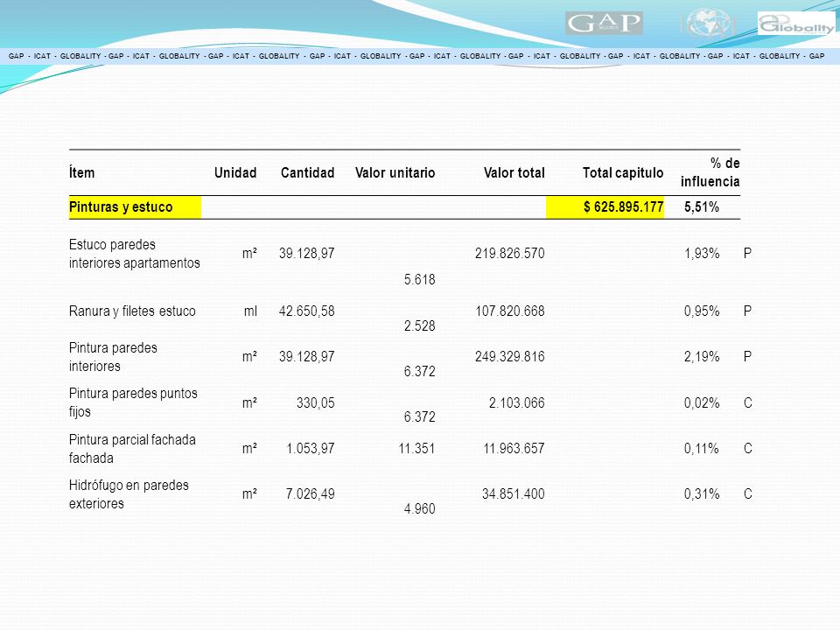This screenshot has height=630, width=840.
Task: Click quantity 42.650,58
Action: [x=307, y=311]
